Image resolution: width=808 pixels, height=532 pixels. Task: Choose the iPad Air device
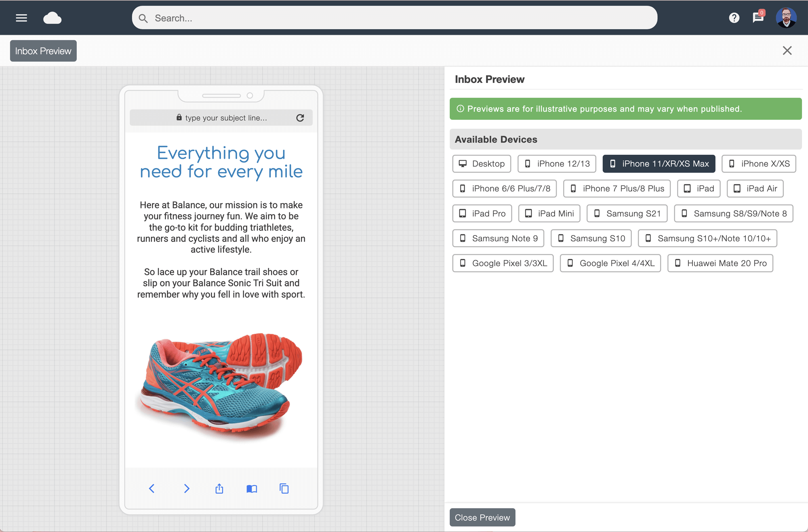755,189
